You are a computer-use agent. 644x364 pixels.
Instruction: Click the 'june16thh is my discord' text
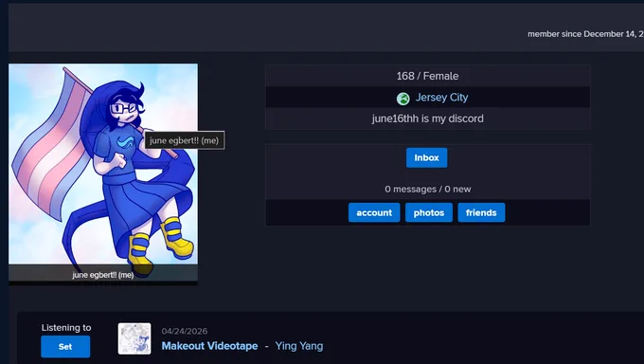tap(427, 118)
